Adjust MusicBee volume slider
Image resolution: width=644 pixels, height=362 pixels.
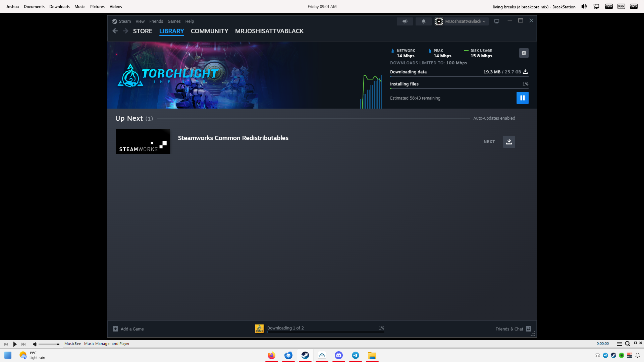[49, 344]
